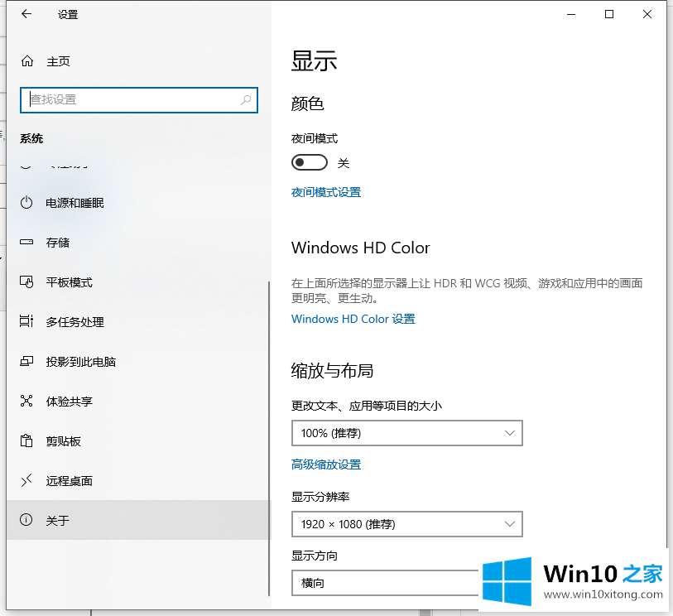
Task: Click the 显示方向 label
Action: point(315,556)
